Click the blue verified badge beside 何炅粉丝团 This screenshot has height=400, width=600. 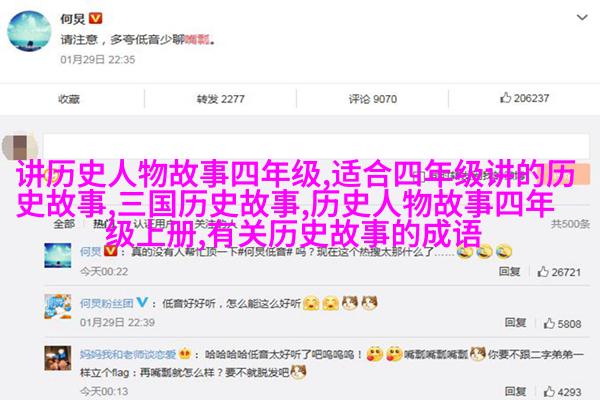click(x=142, y=302)
